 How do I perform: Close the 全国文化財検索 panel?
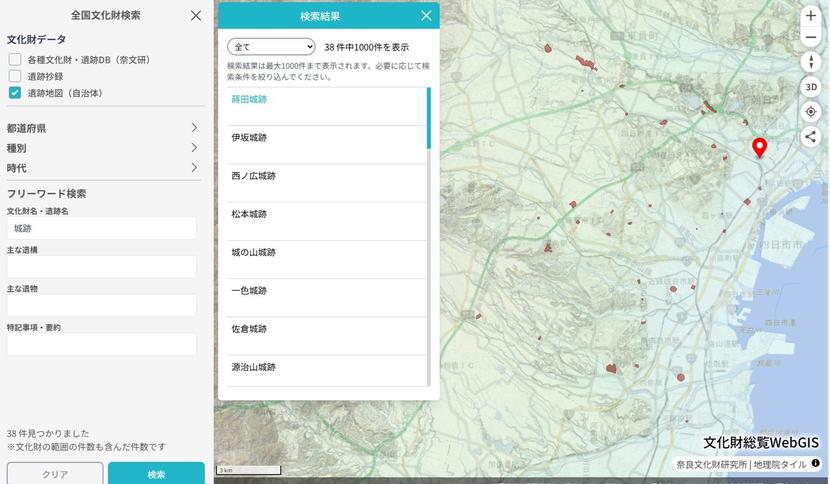click(196, 15)
